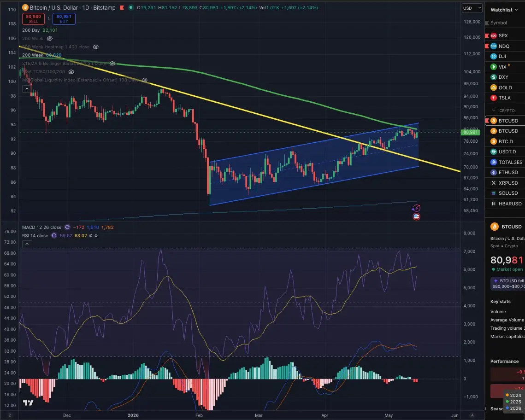Click the green market status dot

pos(130,7)
